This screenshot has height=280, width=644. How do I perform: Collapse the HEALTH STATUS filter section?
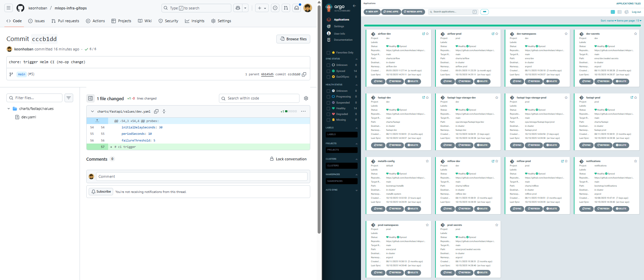[357, 84]
